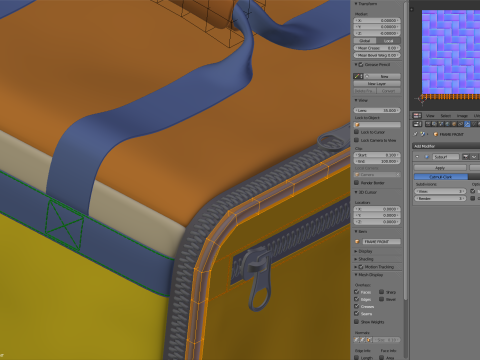The width and height of the screenshot is (480, 360).
Task: Click the FRAME FRONT object icon in breadcrumb
Action: pyautogui.click(x=436, y=134)
